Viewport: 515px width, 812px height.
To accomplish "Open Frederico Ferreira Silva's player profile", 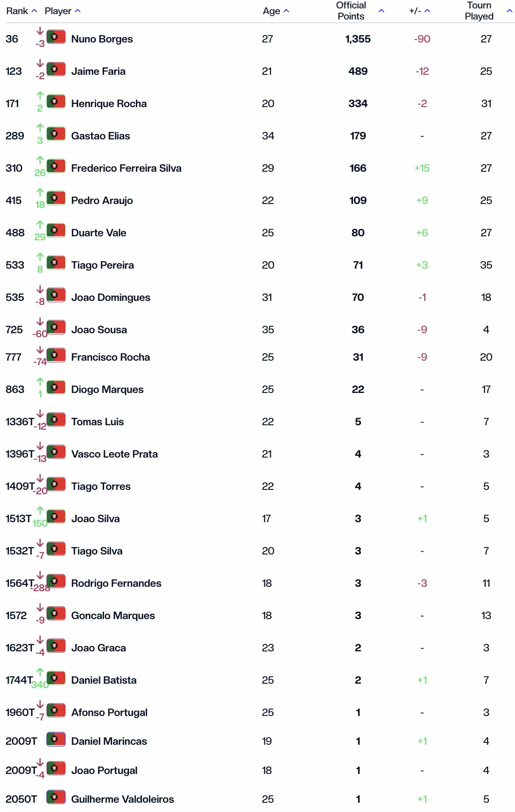I will pyautogui.click(x=126, y=168).
